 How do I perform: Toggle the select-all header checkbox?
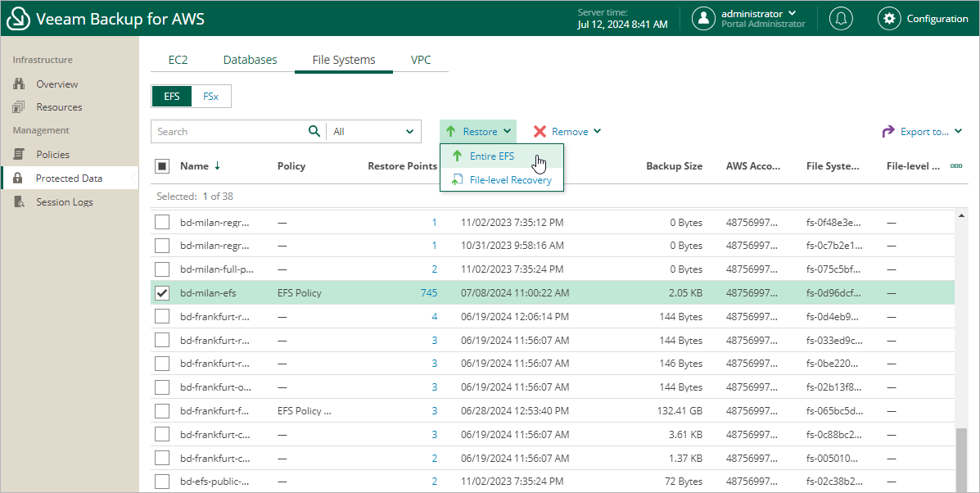[162, 166]
